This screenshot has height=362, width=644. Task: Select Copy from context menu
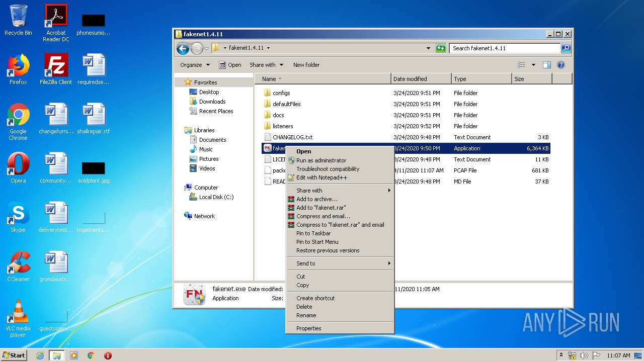(x=340, y=285)
